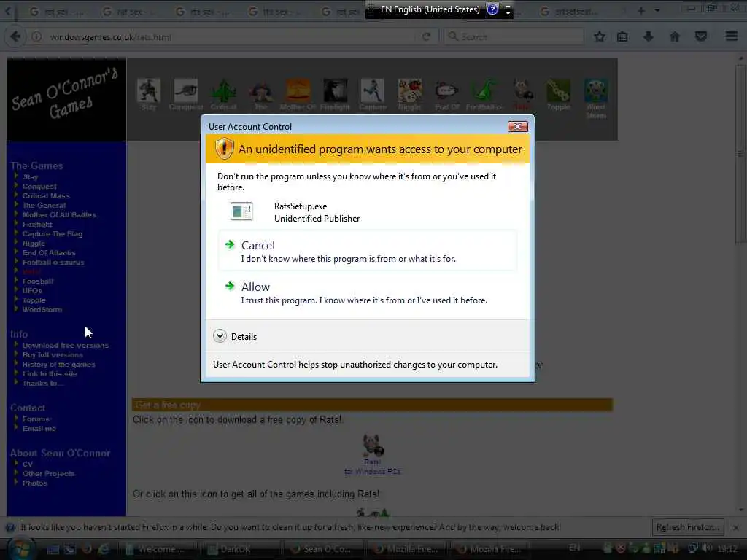Open End Of Atlantis sidebar link

(49, 253)
